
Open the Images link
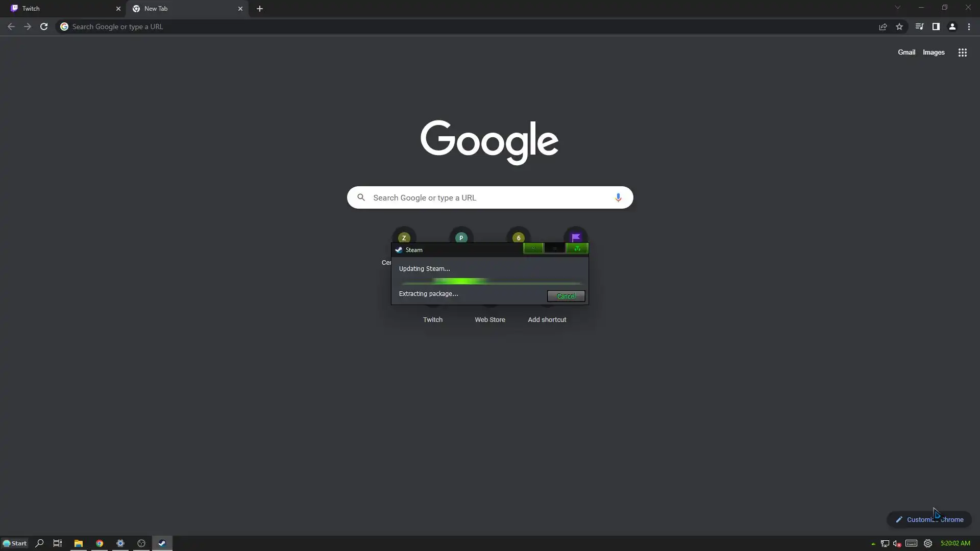pyautogui.click(x=933, y=53)
